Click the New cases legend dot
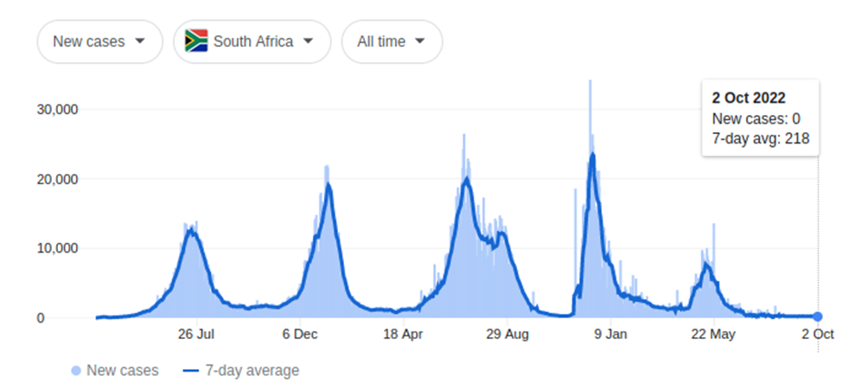 point(77,371)
